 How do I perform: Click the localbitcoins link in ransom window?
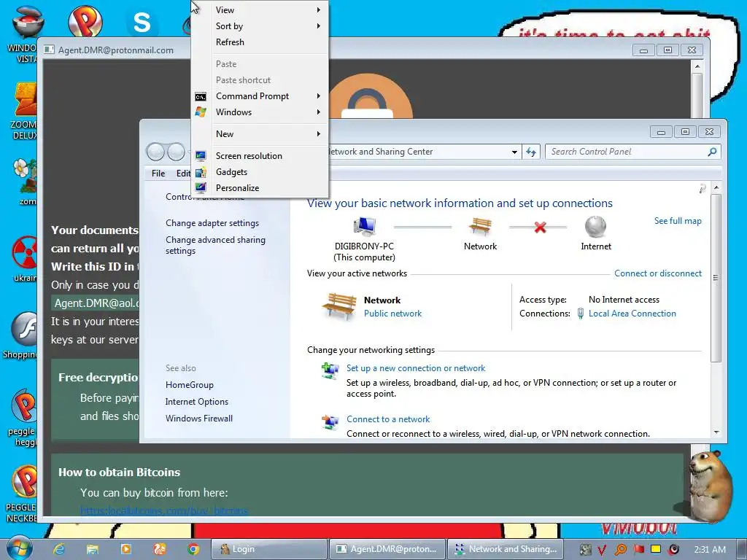point(164,510)
